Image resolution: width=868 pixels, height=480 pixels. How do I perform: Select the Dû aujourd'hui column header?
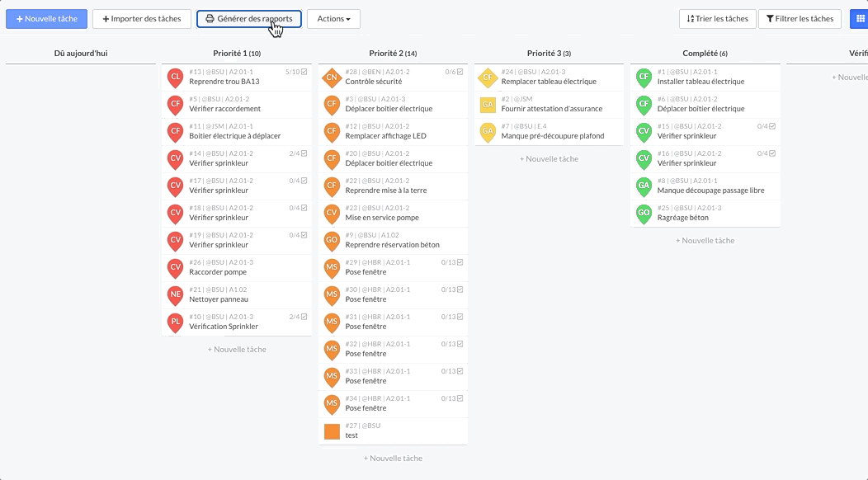pos(81,53)
